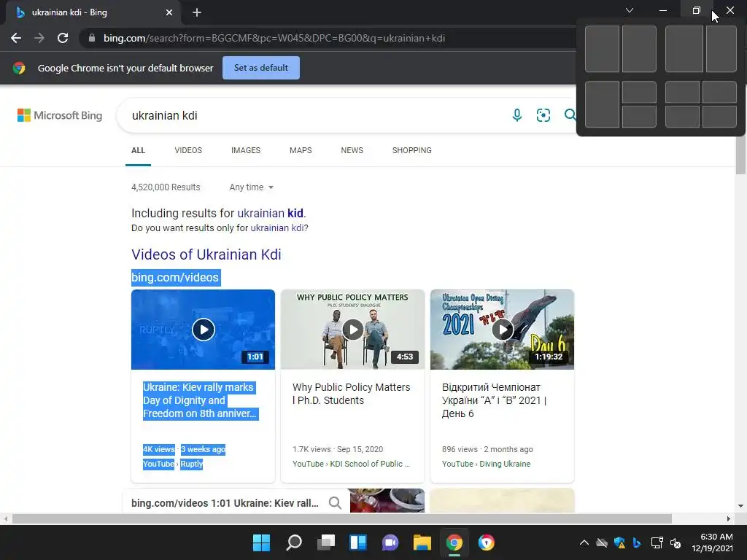Click the Microsoft Bing logo

tap(60, 115)
